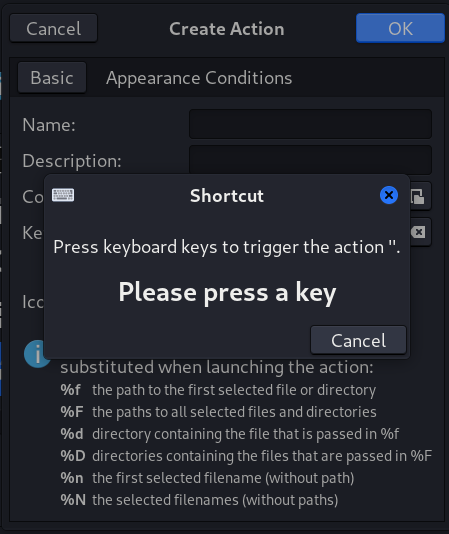Focus the Name input field

(x=310, y=124)
